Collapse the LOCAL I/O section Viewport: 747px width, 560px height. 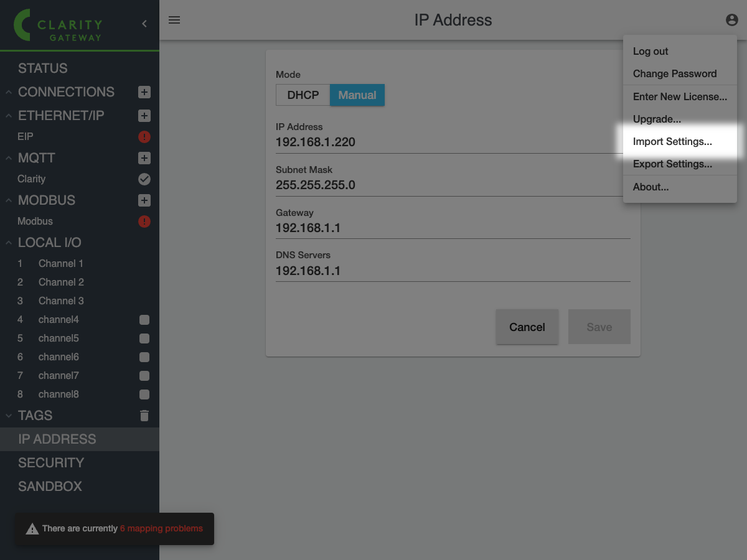tap(9, 243)
